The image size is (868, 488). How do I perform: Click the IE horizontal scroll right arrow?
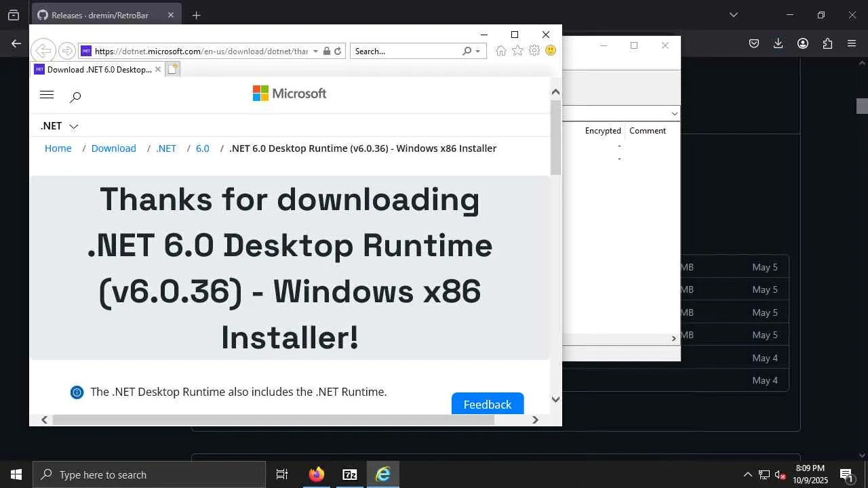coord(535,420)
